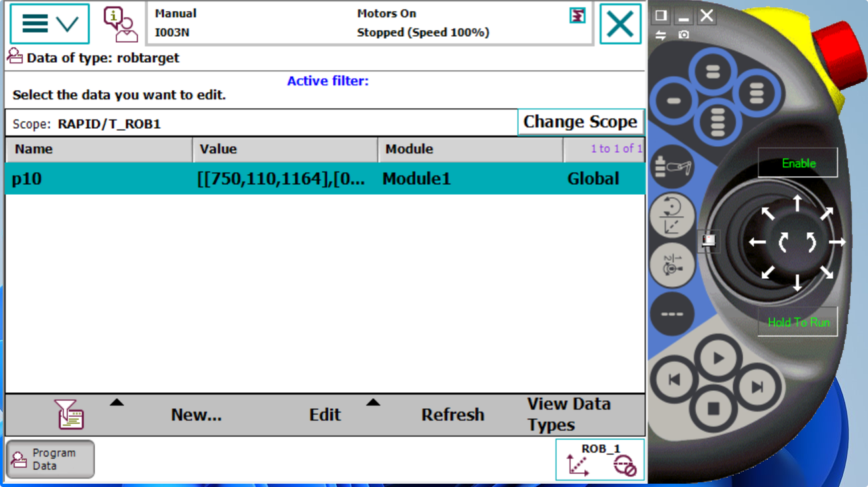868x487 pixels.
Task: Open the filter menu icon
Action: point(69,414)
